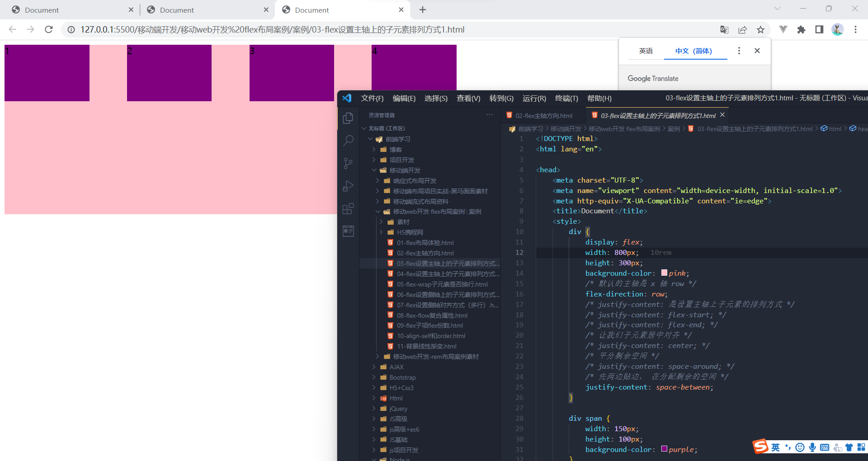Open the Explorer view in VS Code
This screenshot has height=461, width=868.
coord(348,118)
